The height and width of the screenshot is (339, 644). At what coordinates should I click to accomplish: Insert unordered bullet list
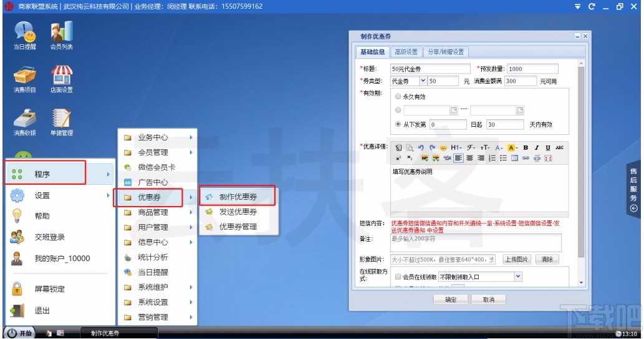[503, 158]
